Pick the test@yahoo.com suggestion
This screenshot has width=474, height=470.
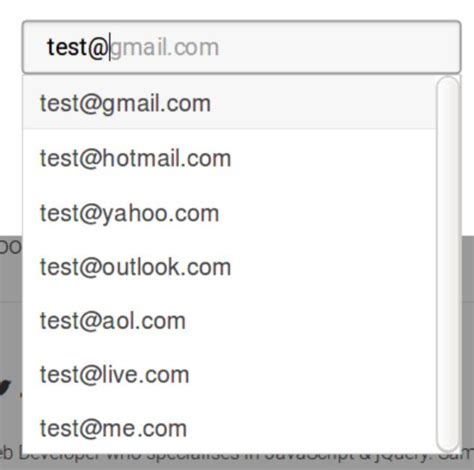coord(229,213)
